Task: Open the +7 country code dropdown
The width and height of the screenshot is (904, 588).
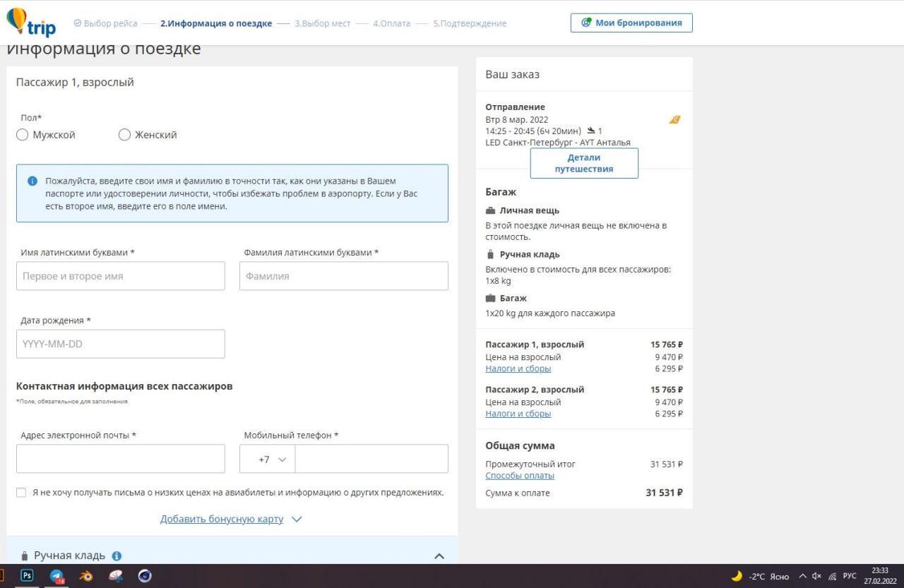Action: (268, 459)
